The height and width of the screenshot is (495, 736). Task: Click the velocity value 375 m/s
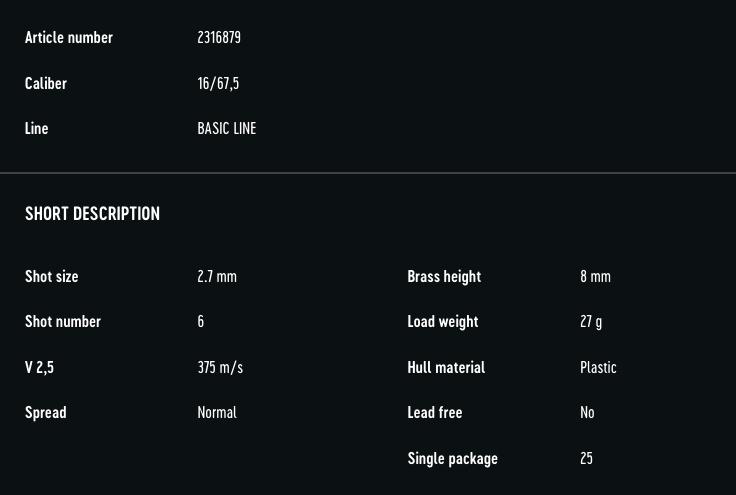tap(220, 367)
